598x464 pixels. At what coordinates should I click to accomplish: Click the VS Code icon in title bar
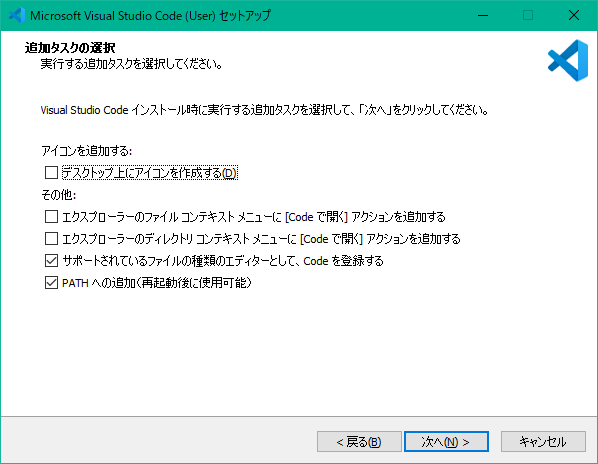(17, 15)
